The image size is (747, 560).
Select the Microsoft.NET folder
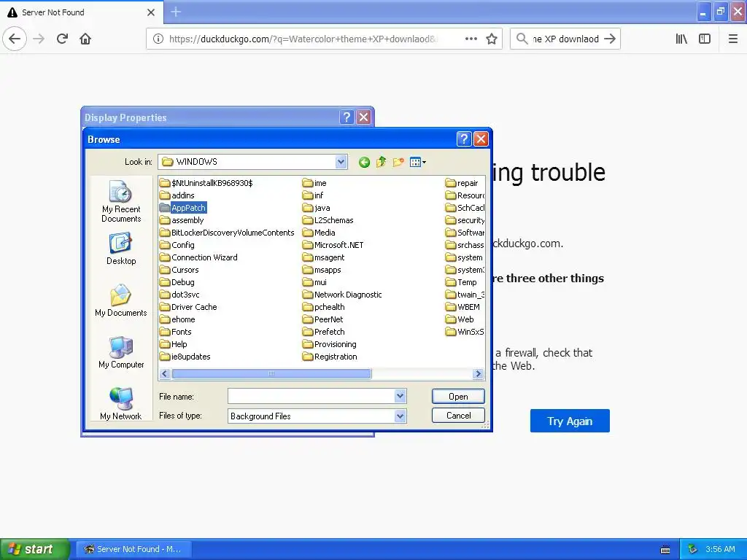(333, 245)
